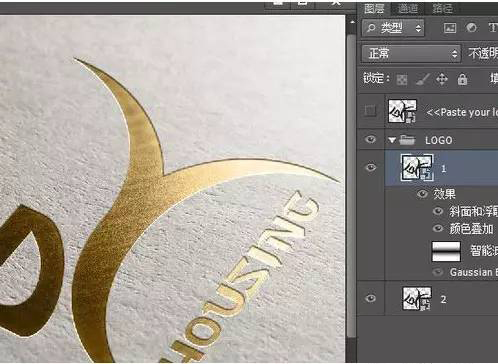The image size is (498, 364).
Task: Click the adjustment layer filter icon
Action: 471,28
